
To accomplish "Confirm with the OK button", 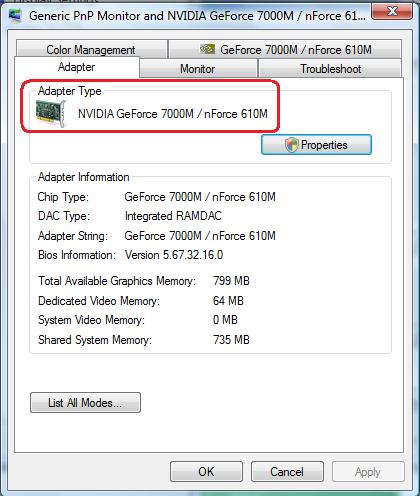I will [x=206, y=472].
